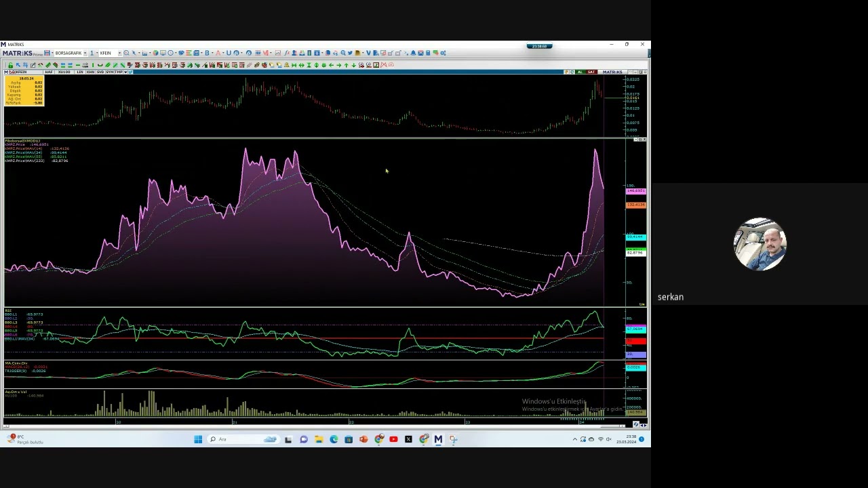Click the green right arrow navigation icon
Screen dimensions: 868x488
338,65
